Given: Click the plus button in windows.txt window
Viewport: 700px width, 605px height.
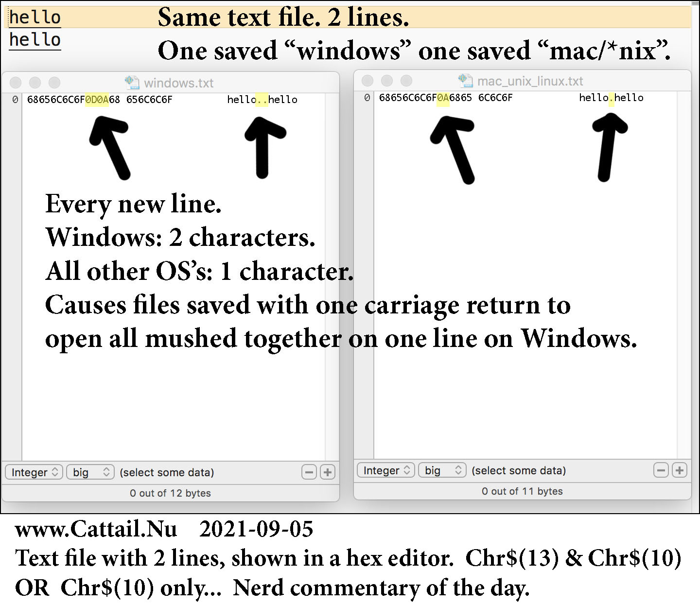Looking at the screenshot, I should [328, 472].
